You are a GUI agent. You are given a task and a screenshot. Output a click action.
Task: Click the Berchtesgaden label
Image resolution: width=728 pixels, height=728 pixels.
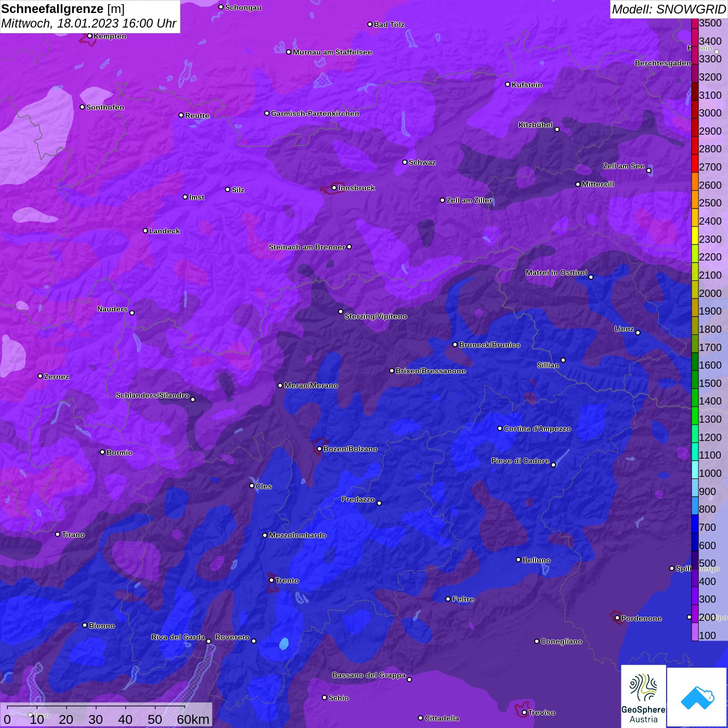[663, 63]
